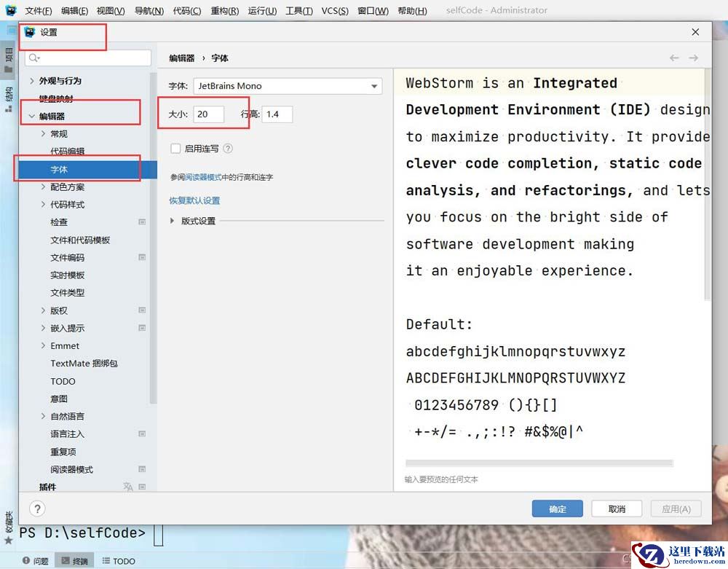This screenshot has width=728, height=569.
Task: Open the 重构(R) menu
Action: 225,10
